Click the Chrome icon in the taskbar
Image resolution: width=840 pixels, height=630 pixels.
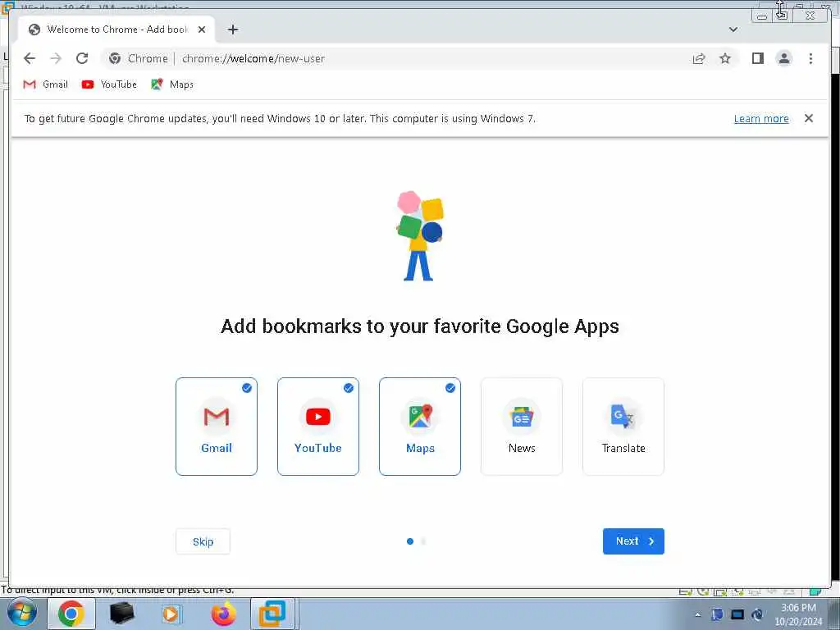(71, 614)
